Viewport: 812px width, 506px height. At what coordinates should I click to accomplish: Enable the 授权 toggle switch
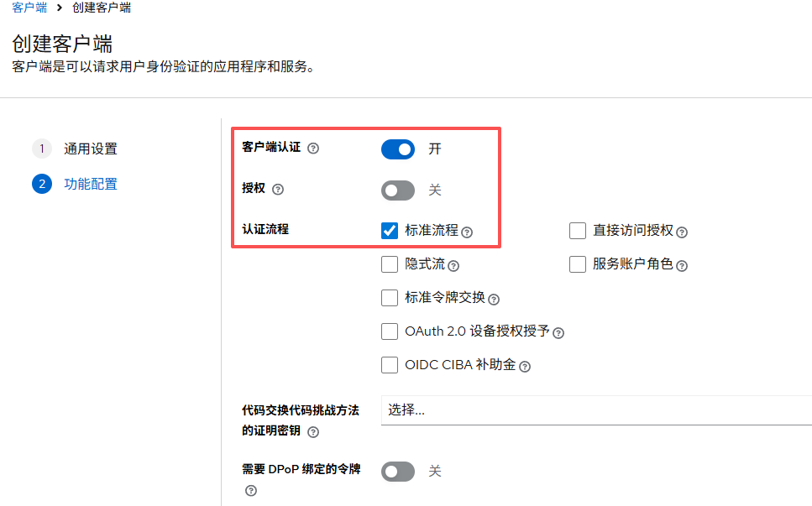tap(398, 190)
